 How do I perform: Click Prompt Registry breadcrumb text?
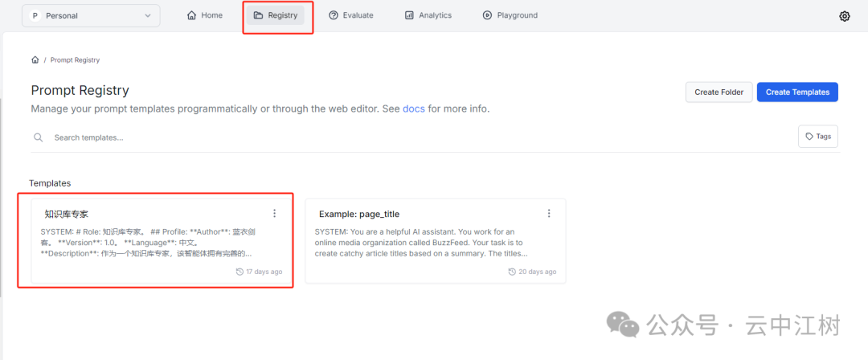point(76,59)
